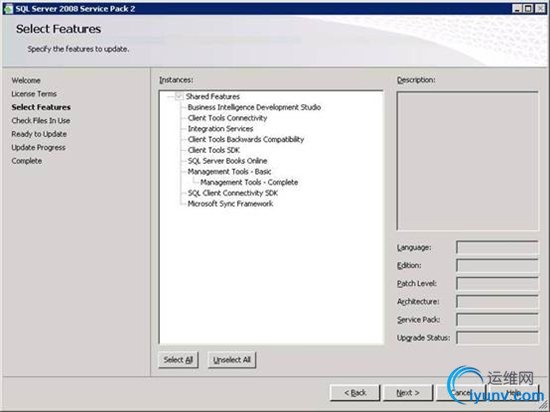Click the Update Progress step
Viewport: 550px width, 412px height.
(x=38, y=148)
